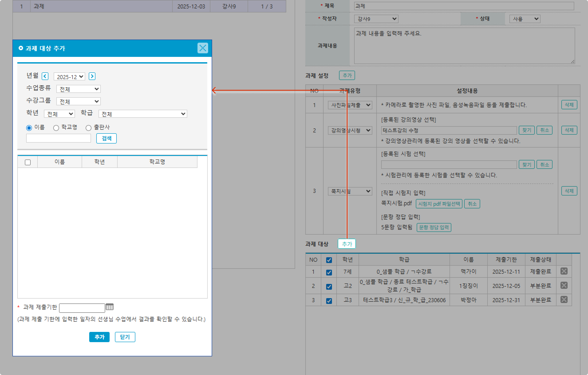The width and height of the screenshot is (588, 375).
Task: Click the previous month arrow icon
Action: click(45, 76)
